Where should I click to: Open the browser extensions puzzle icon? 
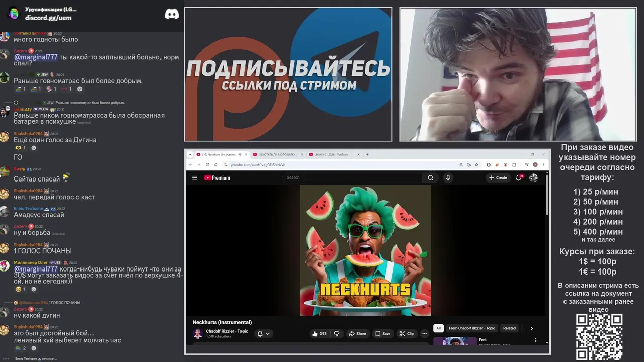[x=514, y=165]
